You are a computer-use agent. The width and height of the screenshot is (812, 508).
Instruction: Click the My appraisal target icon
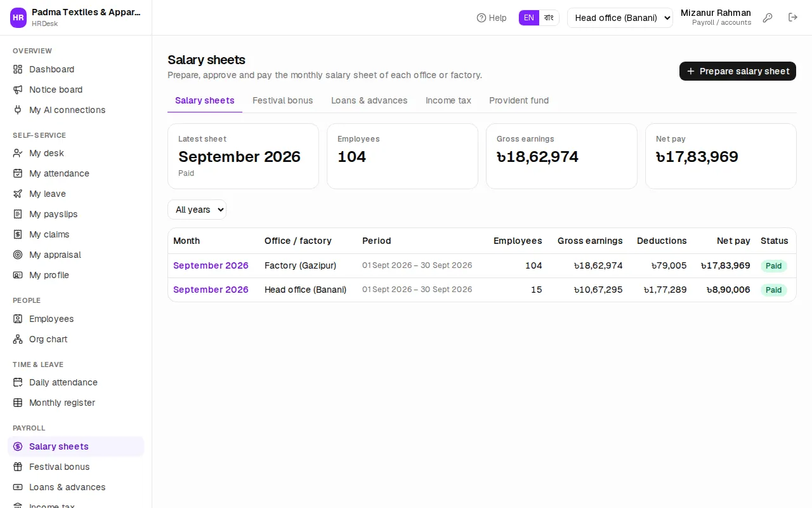pyautogui.click(x=18, y=255)
